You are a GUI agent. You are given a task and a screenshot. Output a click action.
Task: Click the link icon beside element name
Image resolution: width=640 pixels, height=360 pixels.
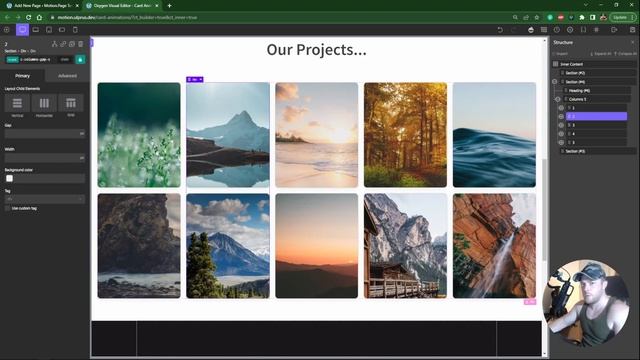(63, 44)
